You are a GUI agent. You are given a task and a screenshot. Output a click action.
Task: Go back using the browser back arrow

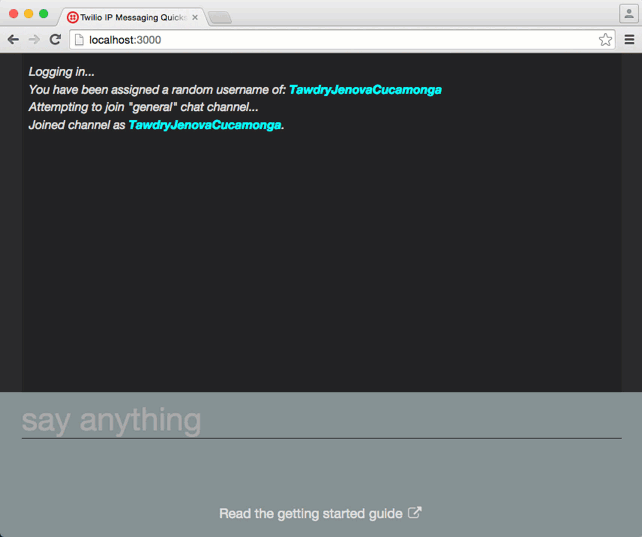tap(13, 40)
